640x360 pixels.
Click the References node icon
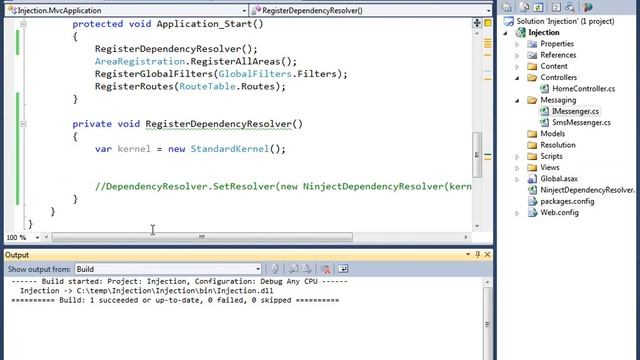point(532,55)
